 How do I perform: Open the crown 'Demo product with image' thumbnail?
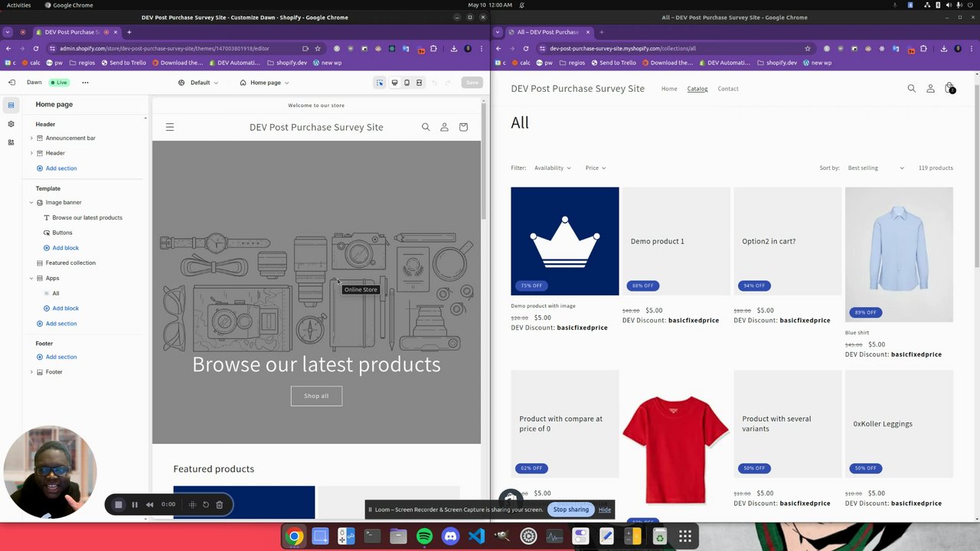565,241
